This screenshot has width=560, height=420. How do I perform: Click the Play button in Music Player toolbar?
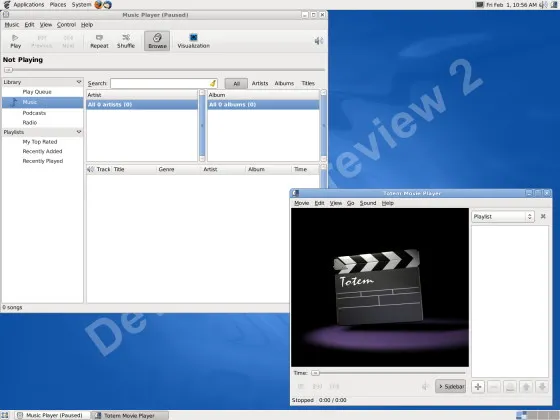(x=15, y=41)
